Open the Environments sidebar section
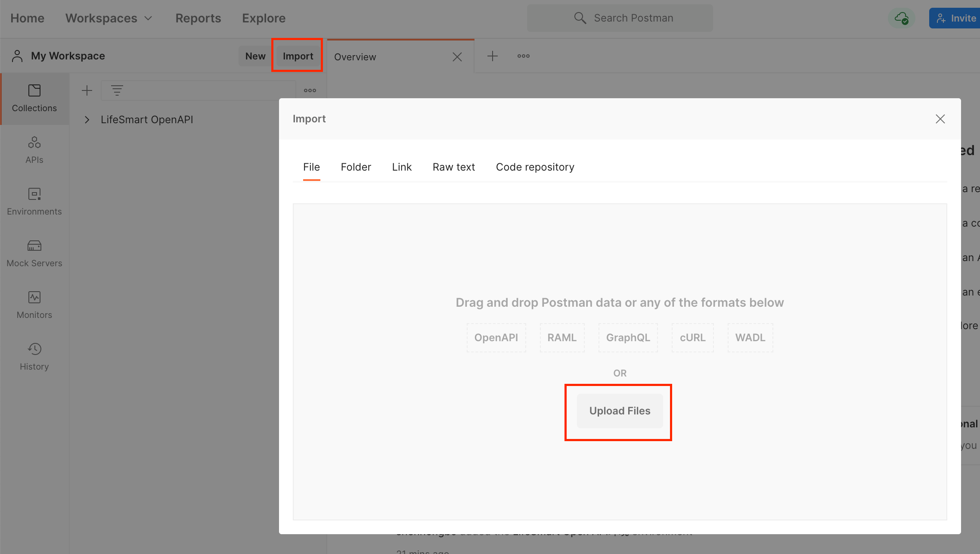Screen dimensions: 980x554 (34, 202)
